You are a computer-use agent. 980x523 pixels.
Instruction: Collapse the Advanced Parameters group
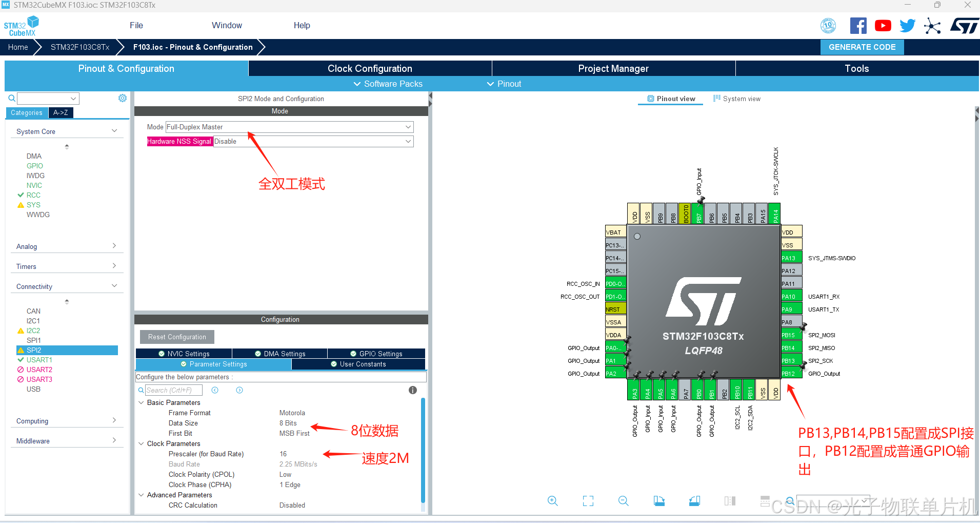pos(141,495)
